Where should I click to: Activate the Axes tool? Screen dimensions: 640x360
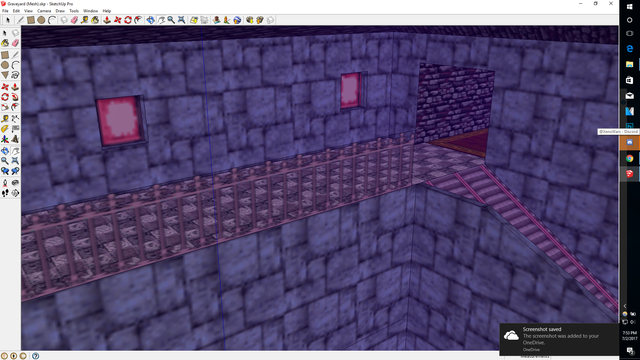click(5, 139)
